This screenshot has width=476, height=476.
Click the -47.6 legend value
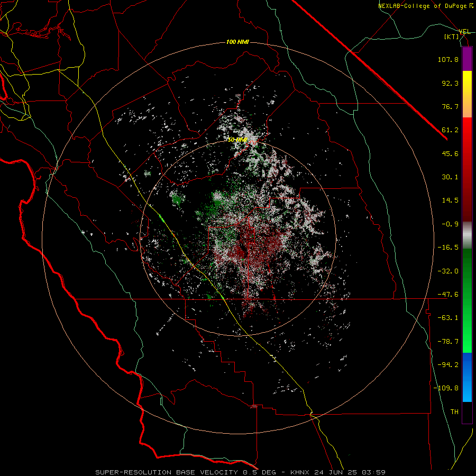click(x=448, y=295)
